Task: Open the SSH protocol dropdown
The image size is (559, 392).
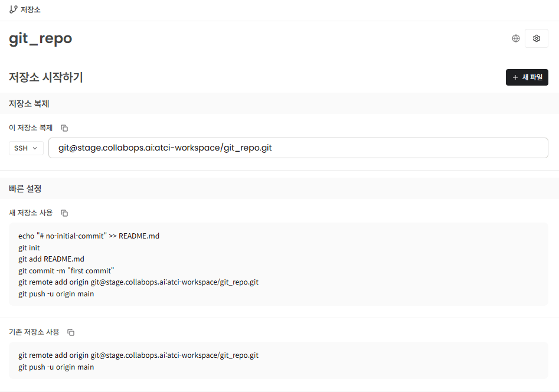Action: coord(26,148)
